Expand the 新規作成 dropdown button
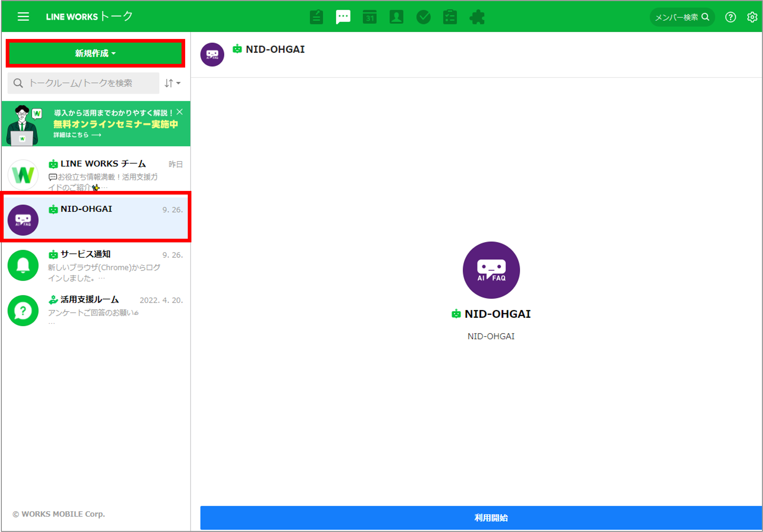763x532 pixels. point(95,53)
